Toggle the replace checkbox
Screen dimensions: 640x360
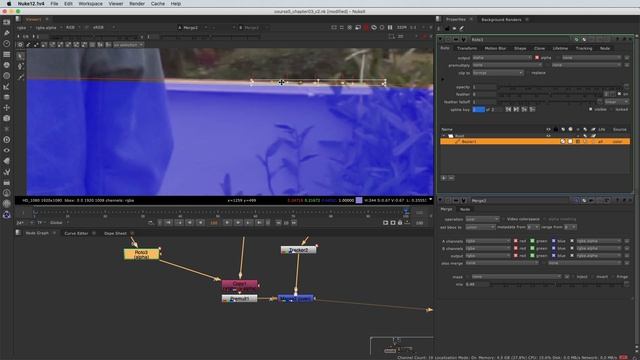[528, 73]
